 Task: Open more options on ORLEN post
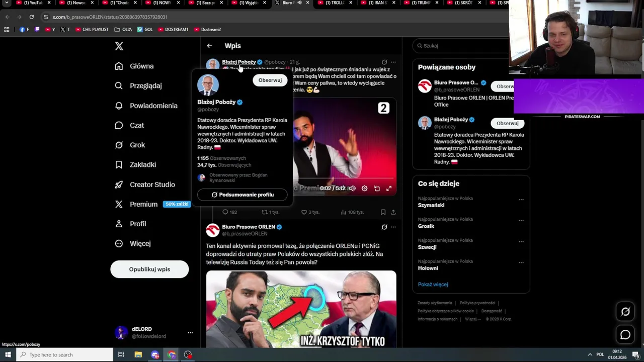pos(393,227)
